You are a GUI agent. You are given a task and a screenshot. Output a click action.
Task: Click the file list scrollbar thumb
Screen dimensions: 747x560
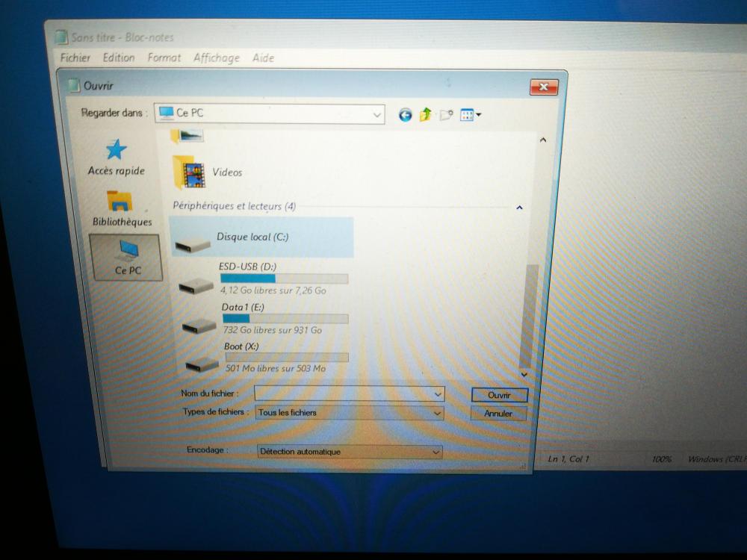(530, 315)
